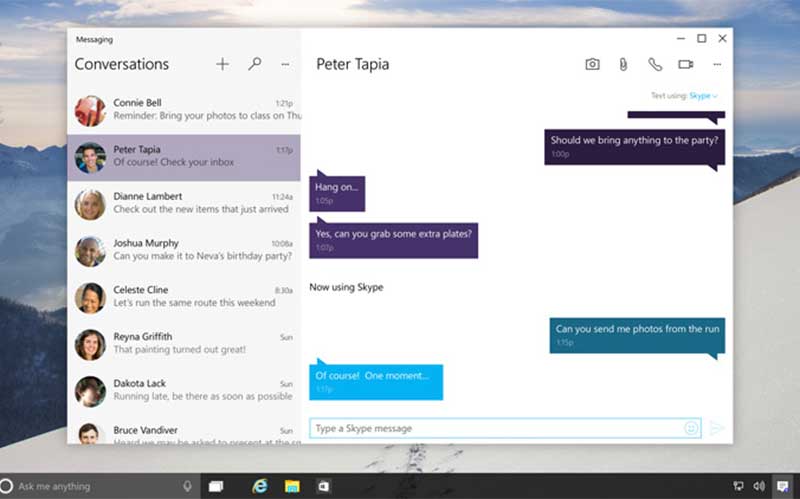Open Connie Bell conversation
This screenshot has height=499, width=800.
click(x=184, y=110)
